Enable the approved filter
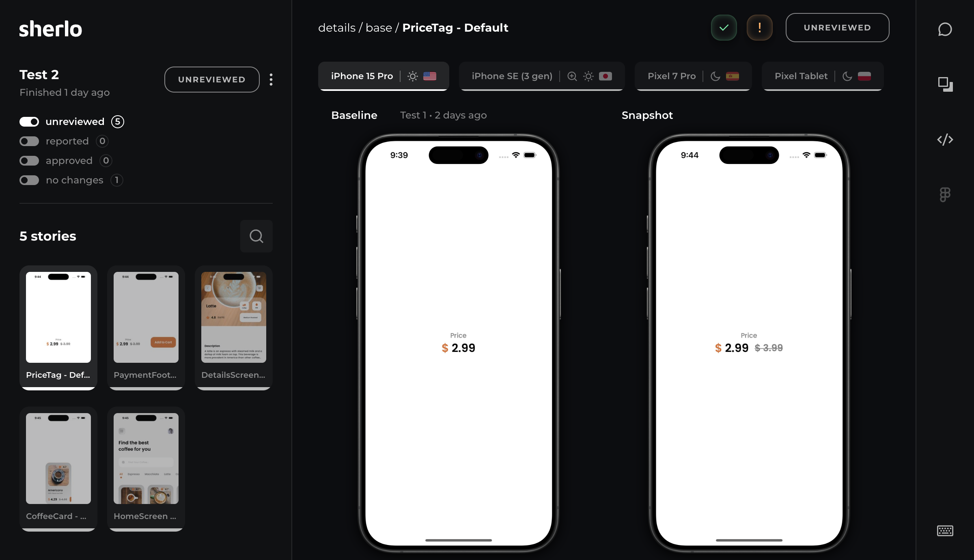The height and width of the screenshot is (560, 974). coord(29,161)
